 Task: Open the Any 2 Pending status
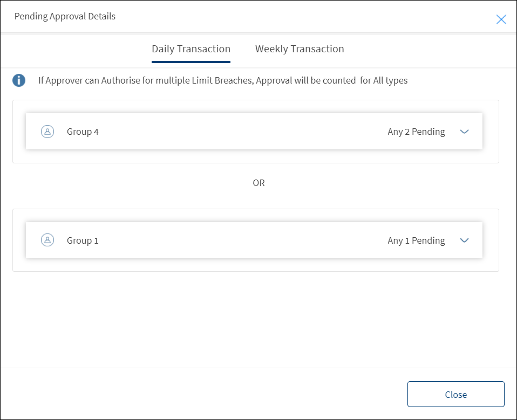coord(416,132)
